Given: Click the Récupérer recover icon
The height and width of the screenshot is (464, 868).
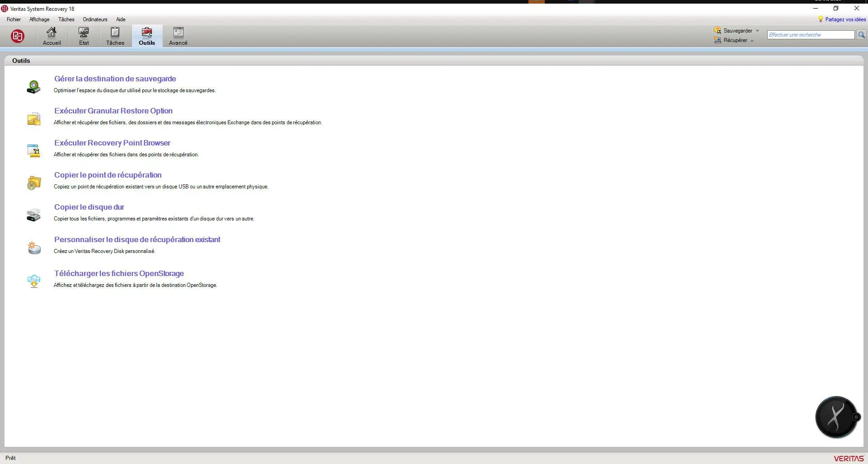Looking at the screenshot, I should tap(717, 40).
